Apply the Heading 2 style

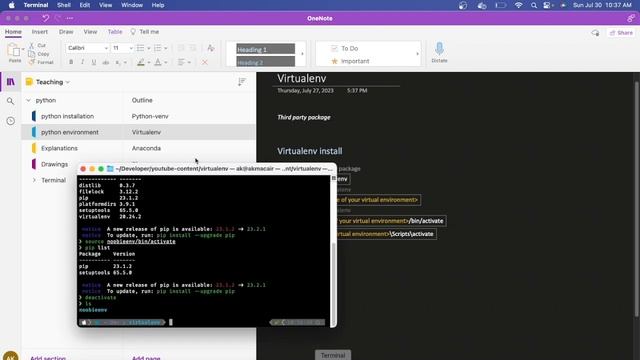(x=265, y=62)
